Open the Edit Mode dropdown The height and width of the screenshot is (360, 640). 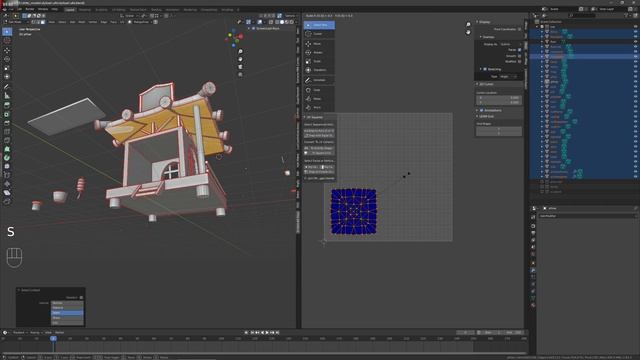tap(15, 22)
